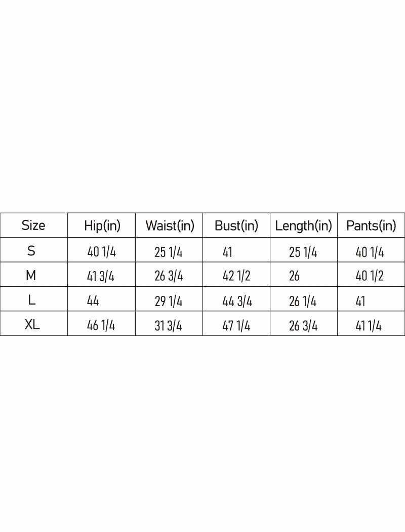Select bust value 47 1/4 for XL
Viewport: 405px width, 532px height.
click(236, 326)
